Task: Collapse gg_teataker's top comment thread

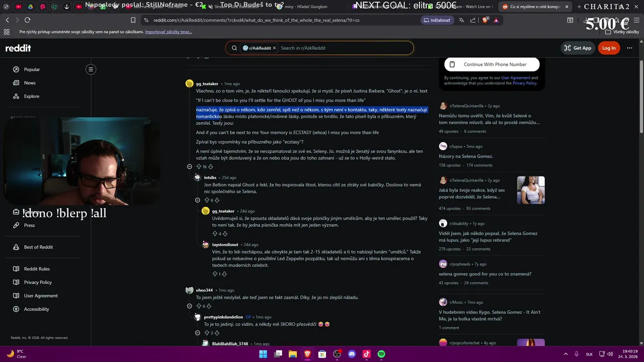Action: click(x=189, y=166)
